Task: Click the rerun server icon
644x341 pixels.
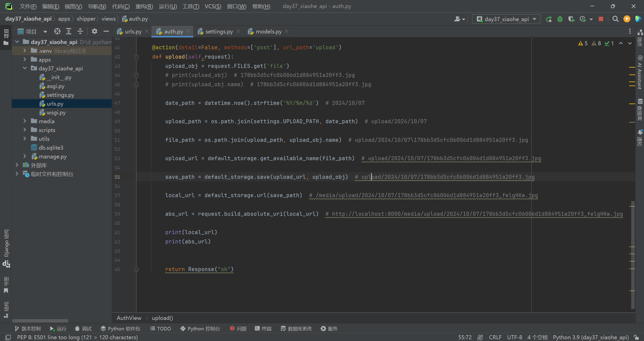Action: tap(549, 19)
